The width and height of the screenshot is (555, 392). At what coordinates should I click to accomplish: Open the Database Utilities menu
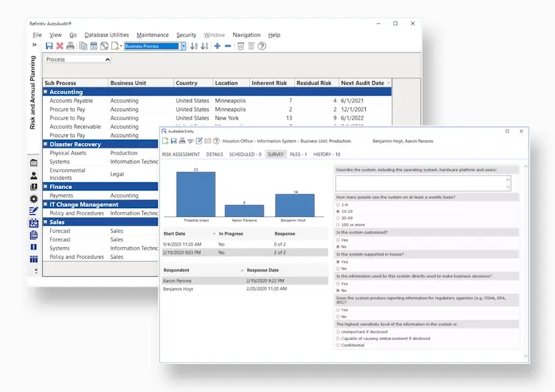(x=107, y=35)
